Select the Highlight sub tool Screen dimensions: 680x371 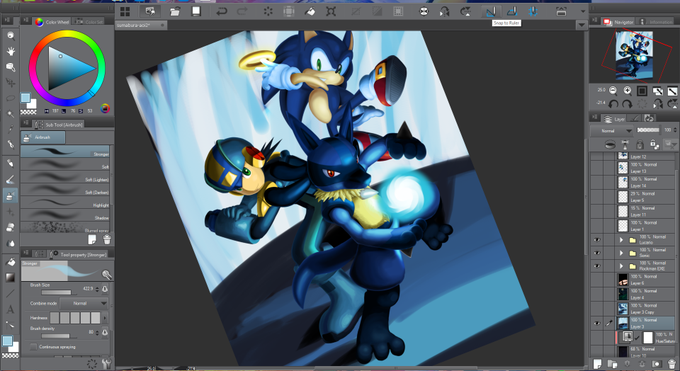[65, 202]
